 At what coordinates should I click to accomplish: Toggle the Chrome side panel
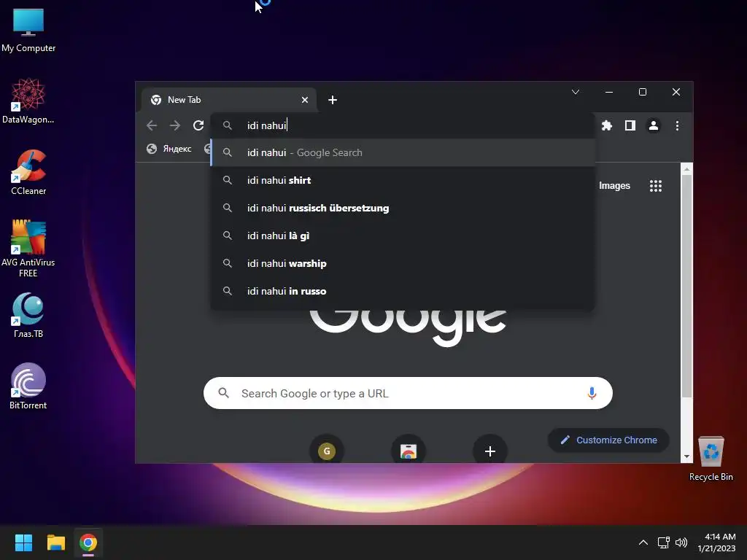pos(630,125)
